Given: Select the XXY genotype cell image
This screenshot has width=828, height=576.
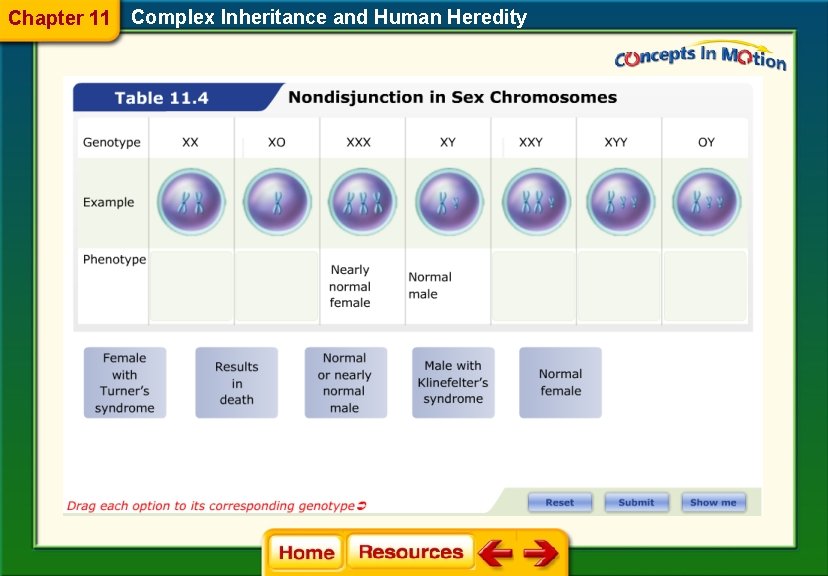Looking at the screenshot, I should [534, 201].
